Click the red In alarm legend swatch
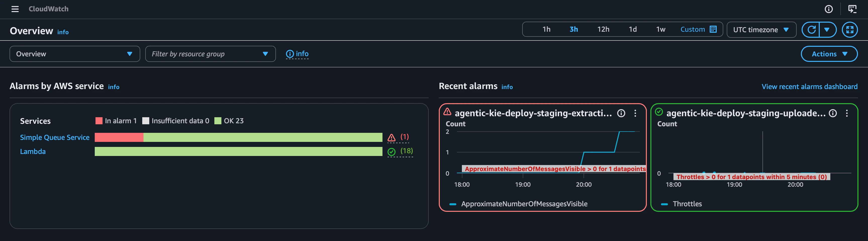The height and width of the screenshot is (241, 868). point(99,121)
